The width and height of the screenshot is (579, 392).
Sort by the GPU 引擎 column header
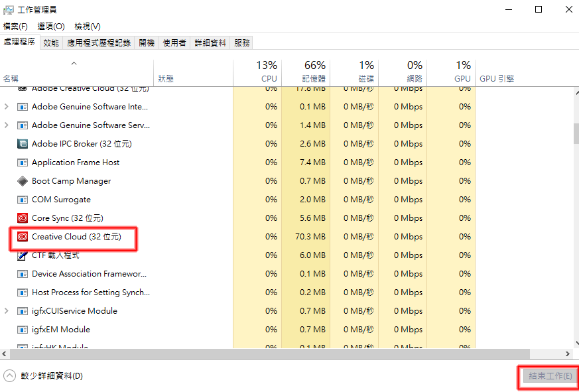497,78
